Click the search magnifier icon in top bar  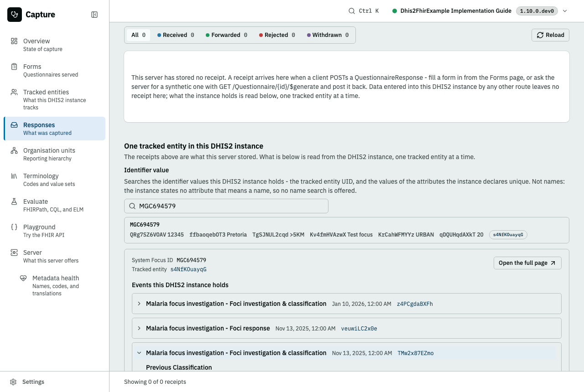coord(352,11)
